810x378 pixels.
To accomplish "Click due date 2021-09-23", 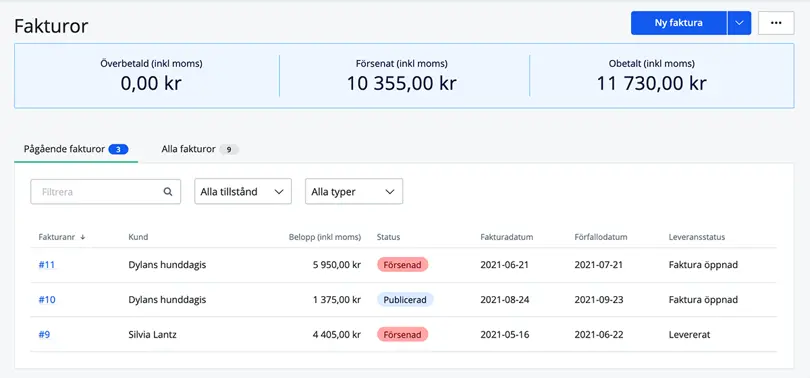I will pyautogui.click(x=599, y=300).
